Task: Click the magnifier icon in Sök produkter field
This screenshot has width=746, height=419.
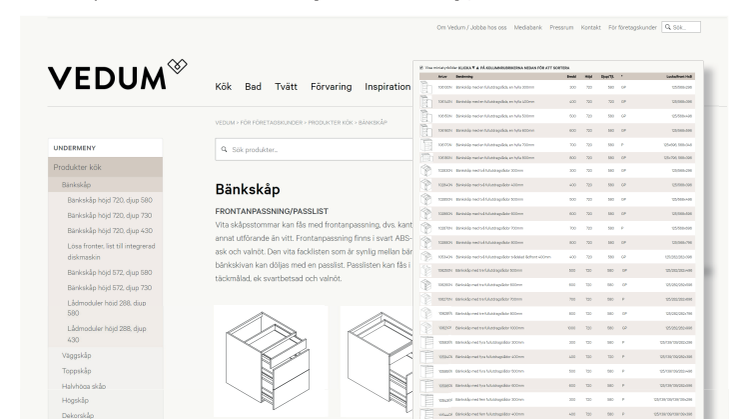Action: pyautogui.click(x=224, y=149)
